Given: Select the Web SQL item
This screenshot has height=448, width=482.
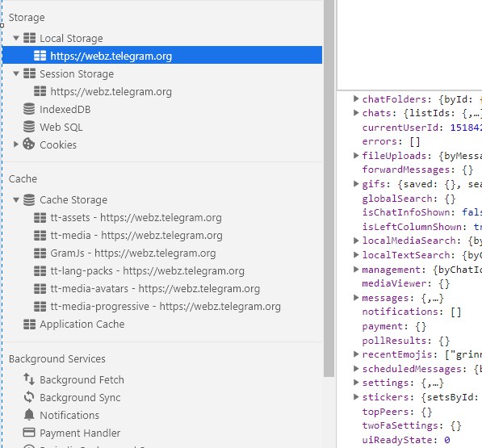Looking at the screenshot, I should pyautogui.click(x=61, y=128).
